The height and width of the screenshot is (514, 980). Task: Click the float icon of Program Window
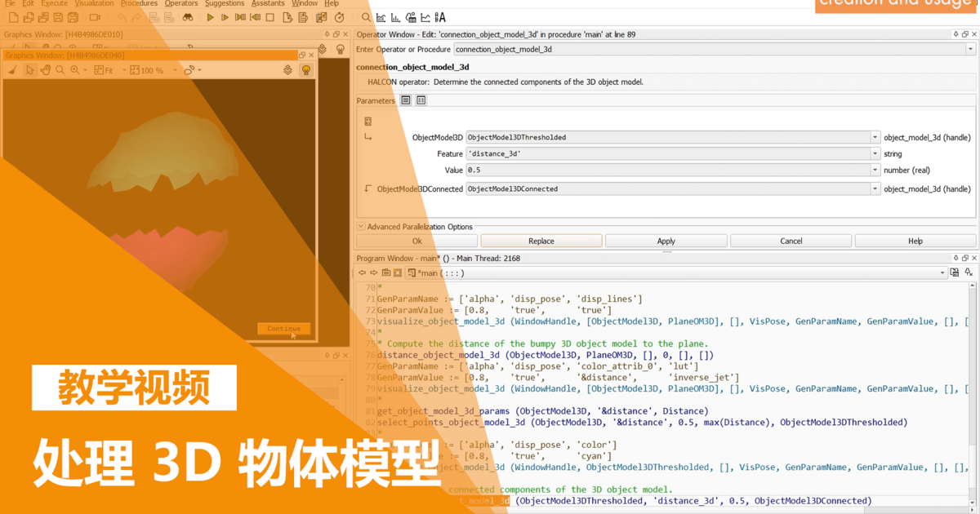point(964,258)
